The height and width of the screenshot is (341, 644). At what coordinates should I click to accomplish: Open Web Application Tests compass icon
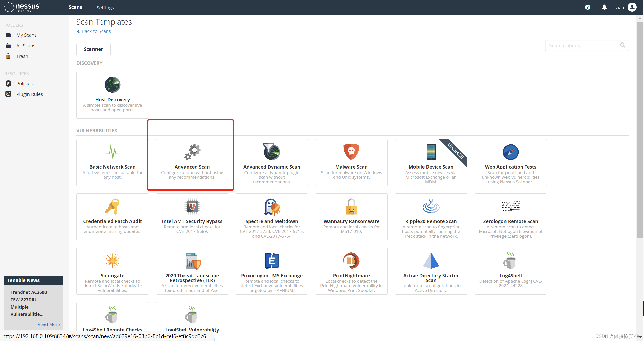(x=510, y=152)
